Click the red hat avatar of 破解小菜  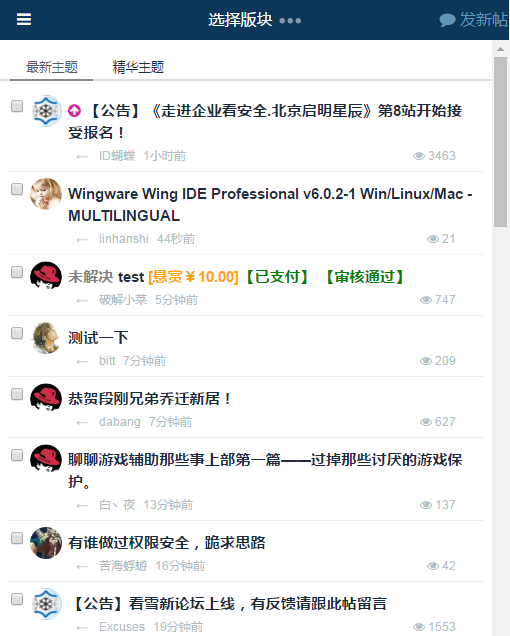(46, 276)
